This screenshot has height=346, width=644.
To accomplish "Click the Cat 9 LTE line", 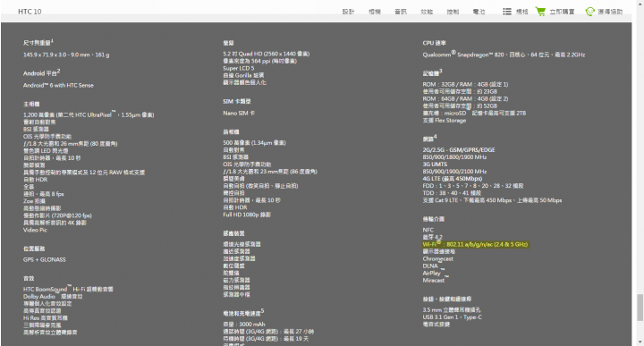I will point(492,200).
